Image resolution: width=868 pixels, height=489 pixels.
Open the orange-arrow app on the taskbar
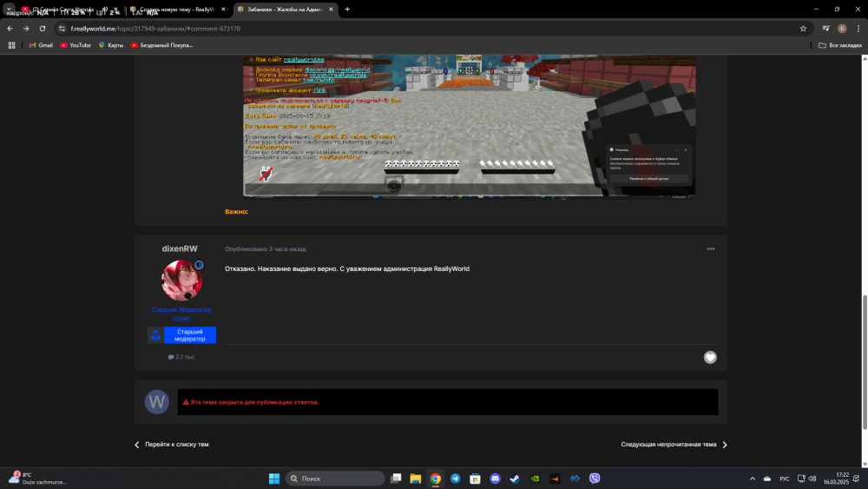[555, 479]
